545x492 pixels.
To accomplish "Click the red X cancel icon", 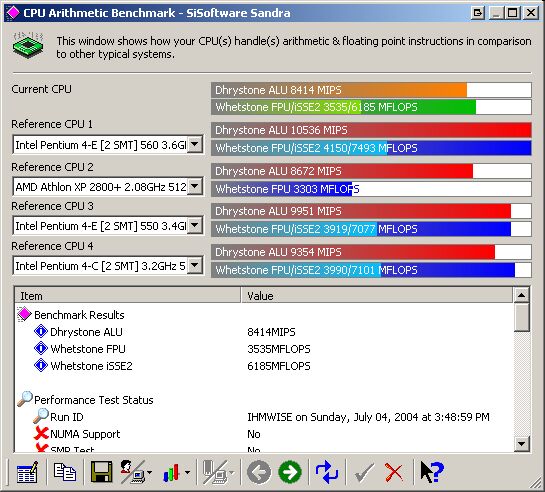I will pos(394,473).
